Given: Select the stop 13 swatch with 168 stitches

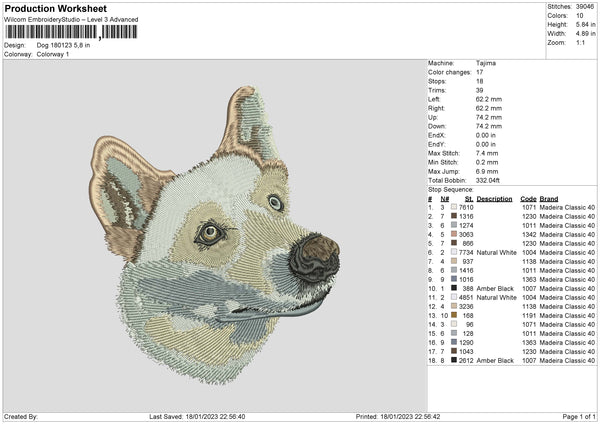Looking at the screenshot, I should (454, 315).
